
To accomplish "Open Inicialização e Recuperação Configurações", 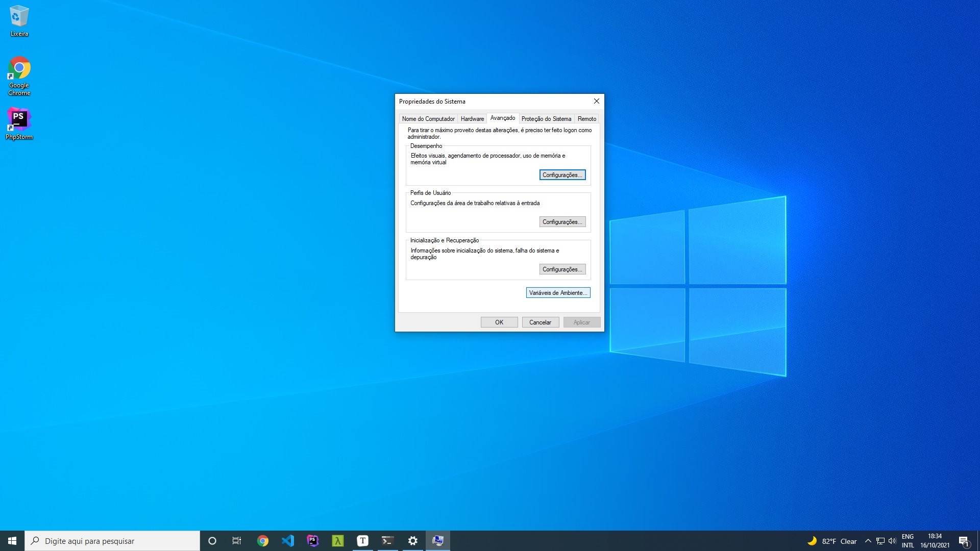I will (562, 269).
